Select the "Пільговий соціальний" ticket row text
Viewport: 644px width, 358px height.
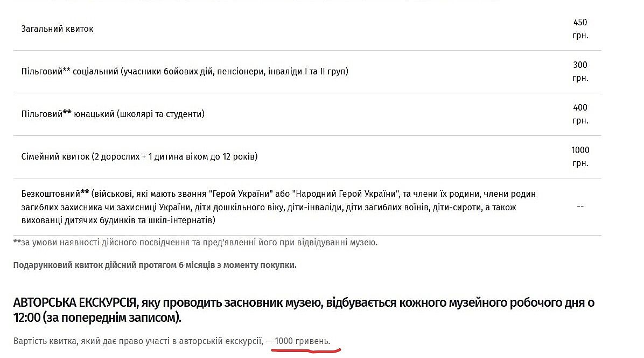[x=185, y=71]
